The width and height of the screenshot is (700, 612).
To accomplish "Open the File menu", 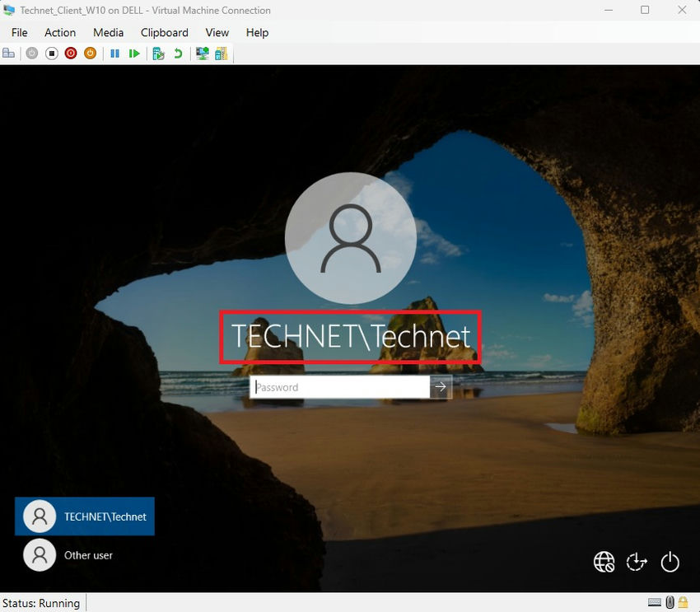I will [x=19, y=32].
